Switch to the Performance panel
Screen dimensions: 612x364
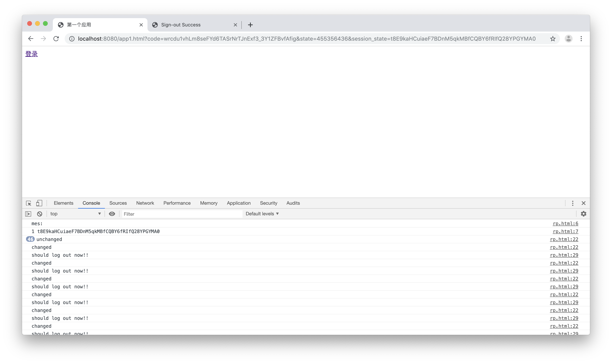[177, 203]
